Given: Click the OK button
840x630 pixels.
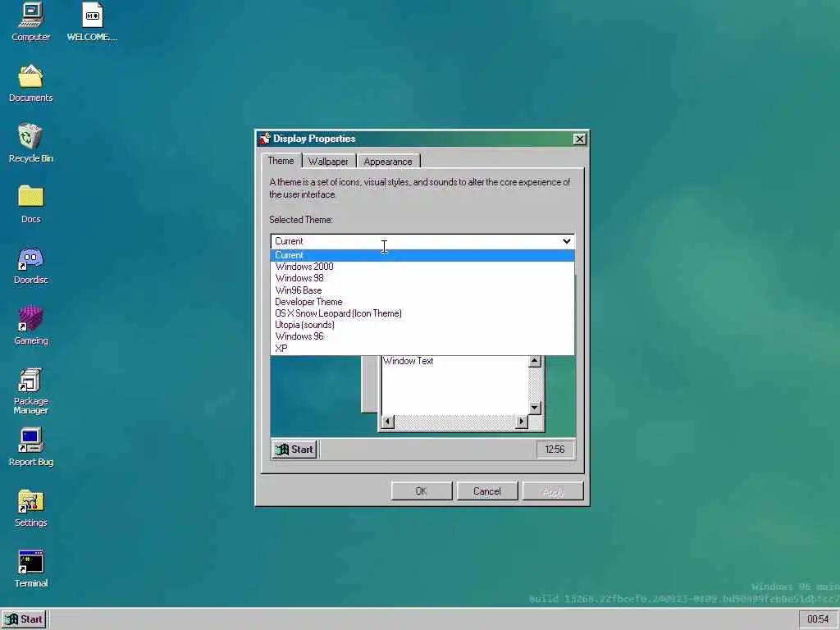Looking at the screenshot, I should [422, 491].
